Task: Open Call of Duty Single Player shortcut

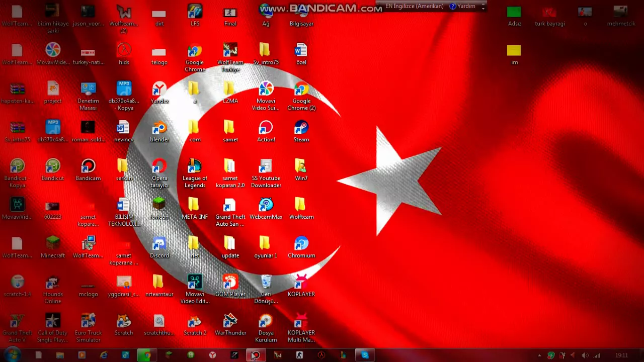Action: (53, 328)
